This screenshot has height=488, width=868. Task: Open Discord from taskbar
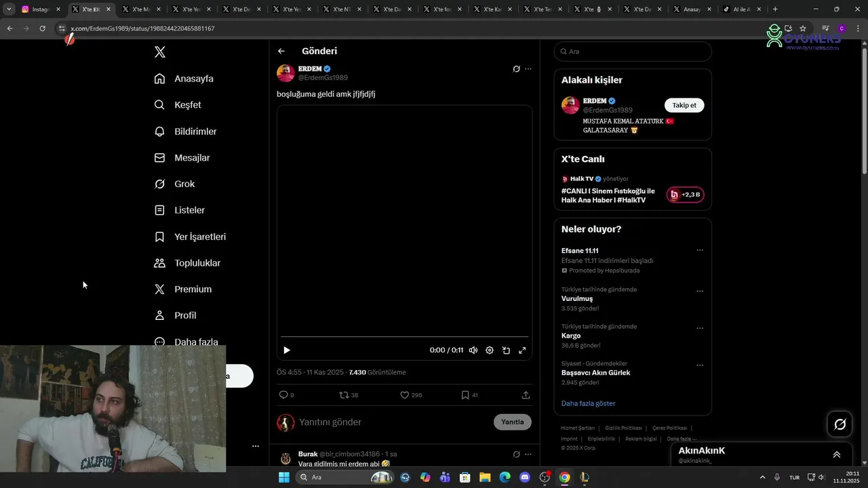[525, 477]
